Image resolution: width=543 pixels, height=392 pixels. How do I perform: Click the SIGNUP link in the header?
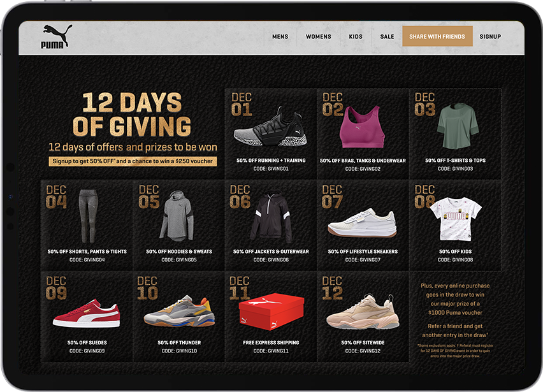pos(490,36)
